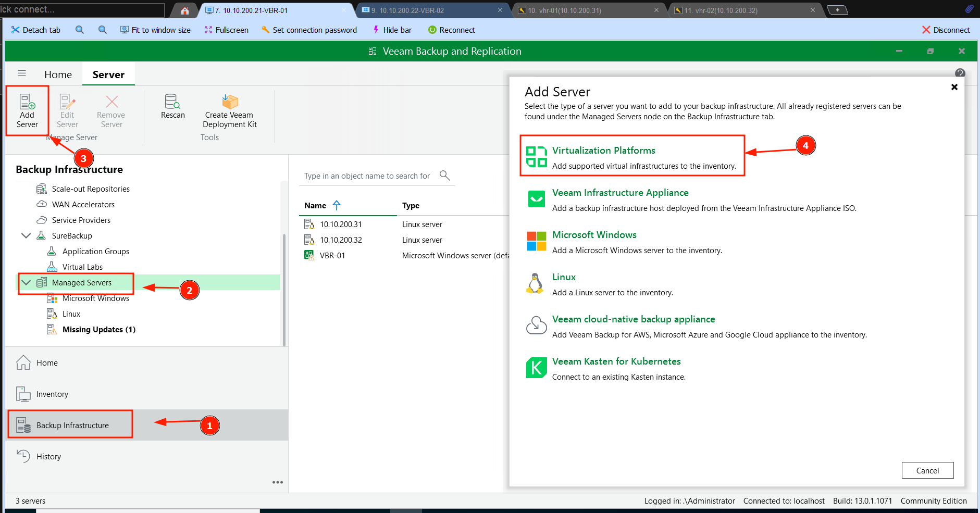
Task: Click the zoom in magnifier on connection bar
Action: tap(80, 30)
